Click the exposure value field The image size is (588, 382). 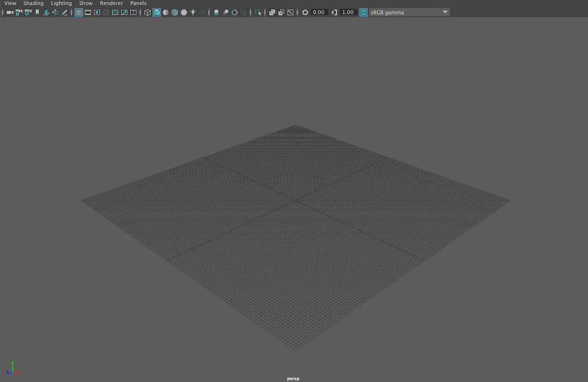318,12
